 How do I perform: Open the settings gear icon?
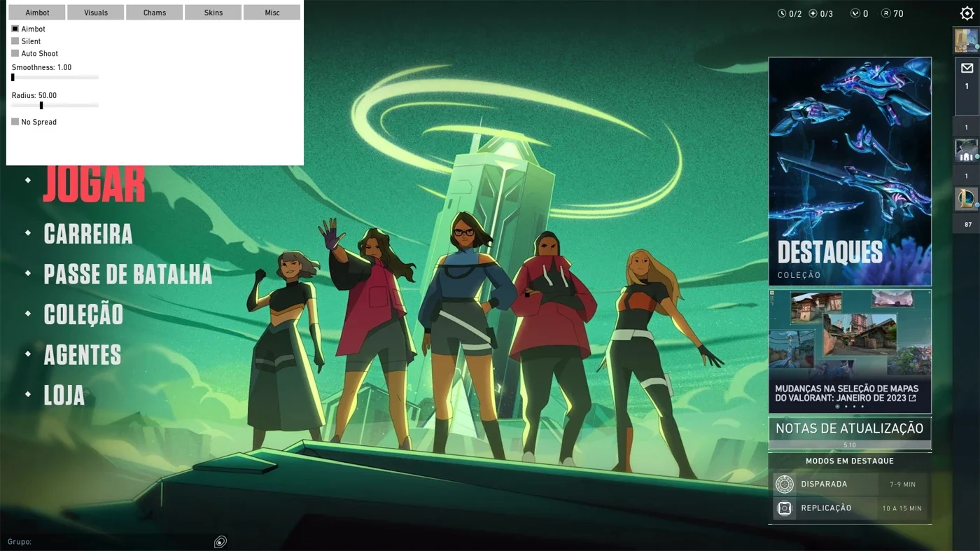point(967,13)
